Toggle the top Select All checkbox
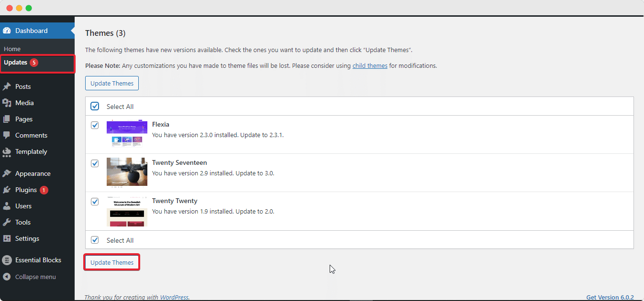 (95, 106)
